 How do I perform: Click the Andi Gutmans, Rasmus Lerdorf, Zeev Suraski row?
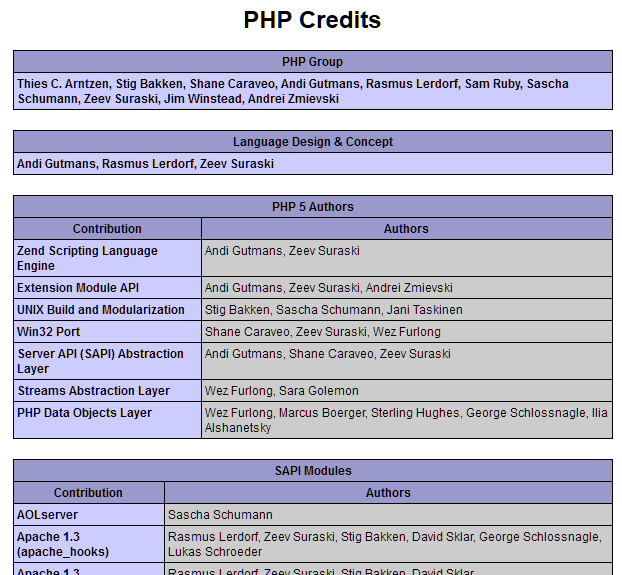(x=313, y=164)
